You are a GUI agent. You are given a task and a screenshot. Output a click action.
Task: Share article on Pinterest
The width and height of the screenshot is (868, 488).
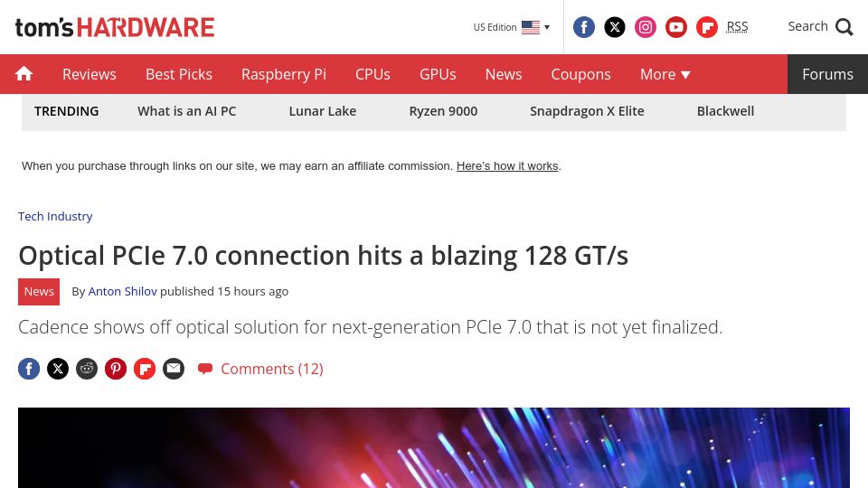tap(116, 369)
